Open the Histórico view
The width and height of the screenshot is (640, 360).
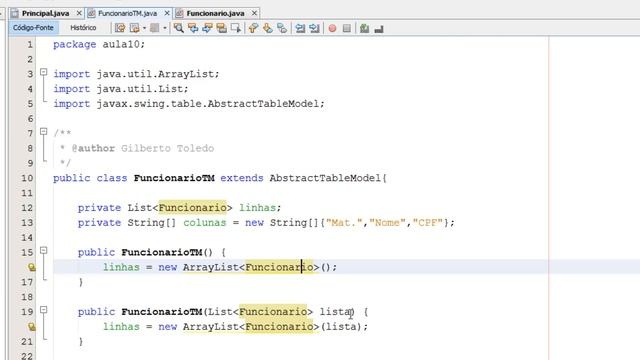coord(83,28)
